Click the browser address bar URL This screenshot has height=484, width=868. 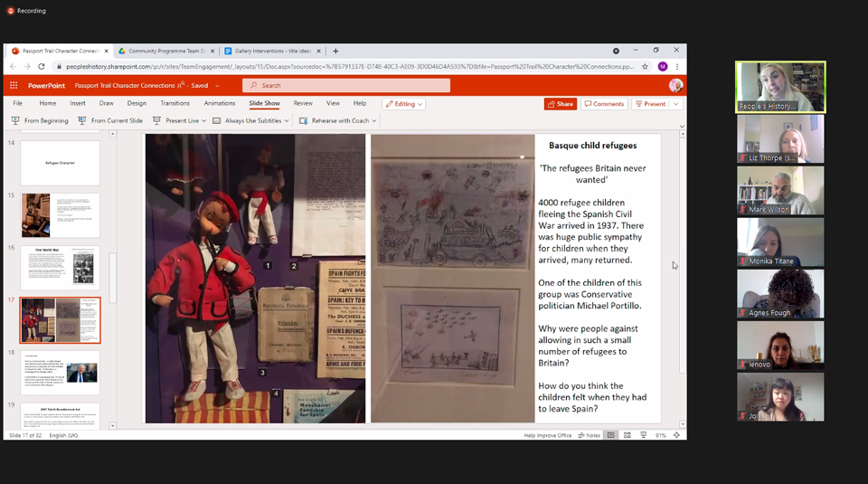click(x=350, y=66)
